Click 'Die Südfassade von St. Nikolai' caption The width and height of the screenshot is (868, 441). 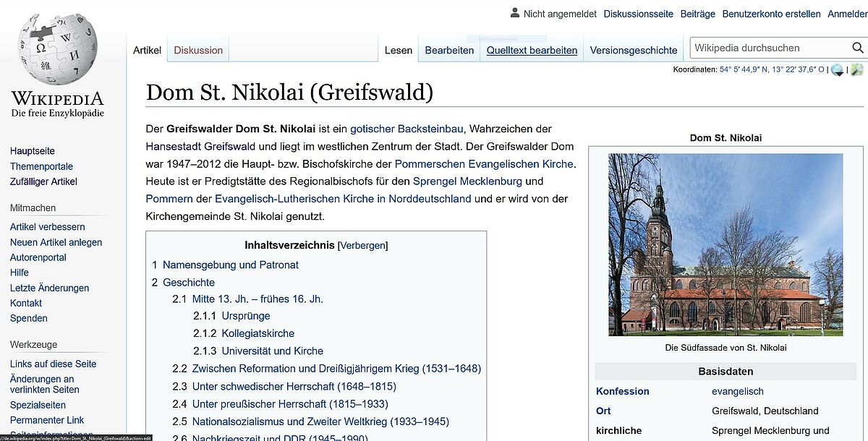coord(726,348)
